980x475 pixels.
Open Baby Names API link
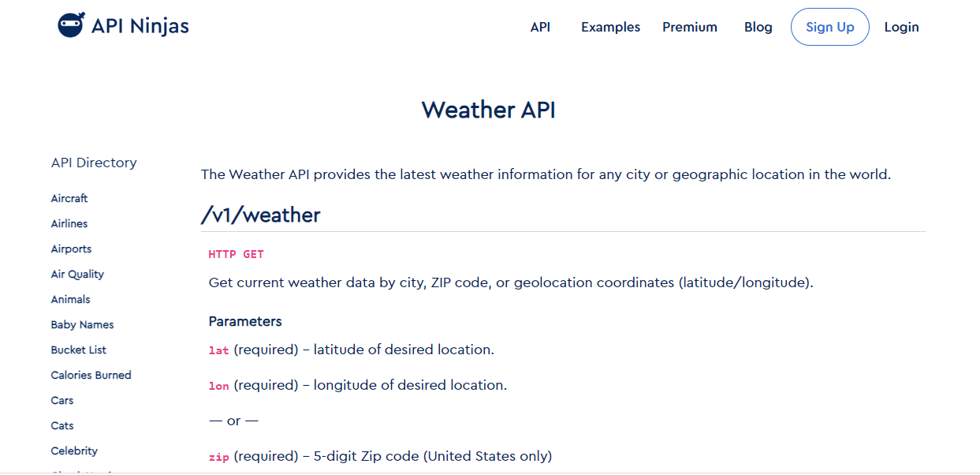[x=82, y=324]
